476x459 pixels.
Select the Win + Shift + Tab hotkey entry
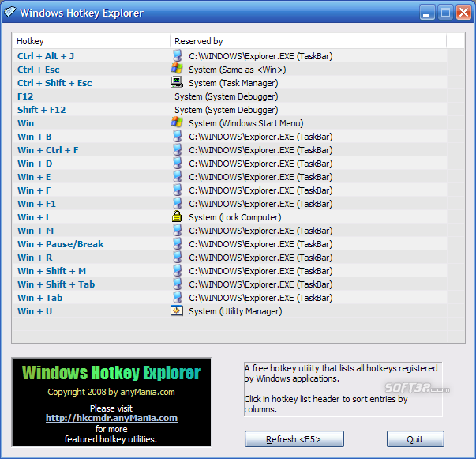pyautogui.click(x=56, y=284)
